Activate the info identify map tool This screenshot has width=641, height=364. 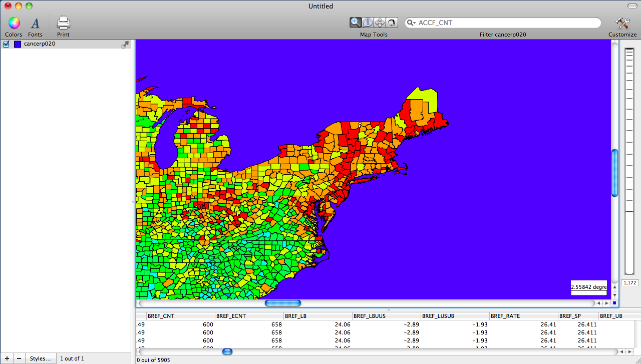[x=368, y=23]
